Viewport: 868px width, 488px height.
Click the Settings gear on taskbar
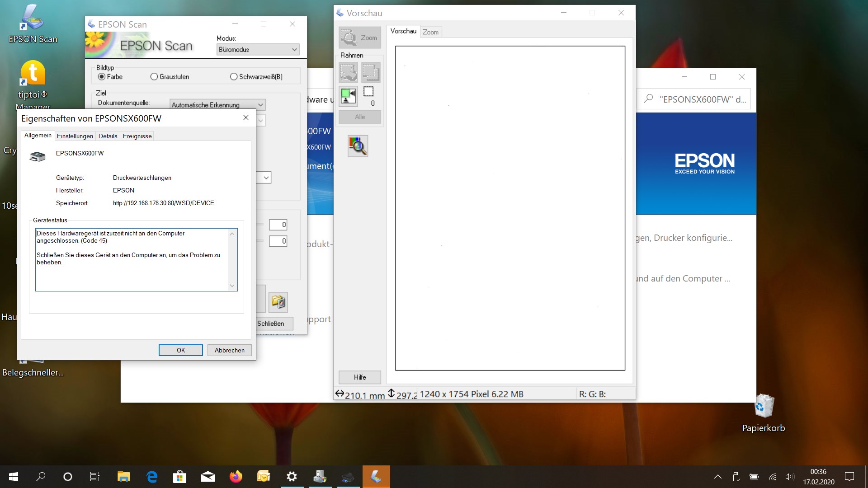coord(292,477)
